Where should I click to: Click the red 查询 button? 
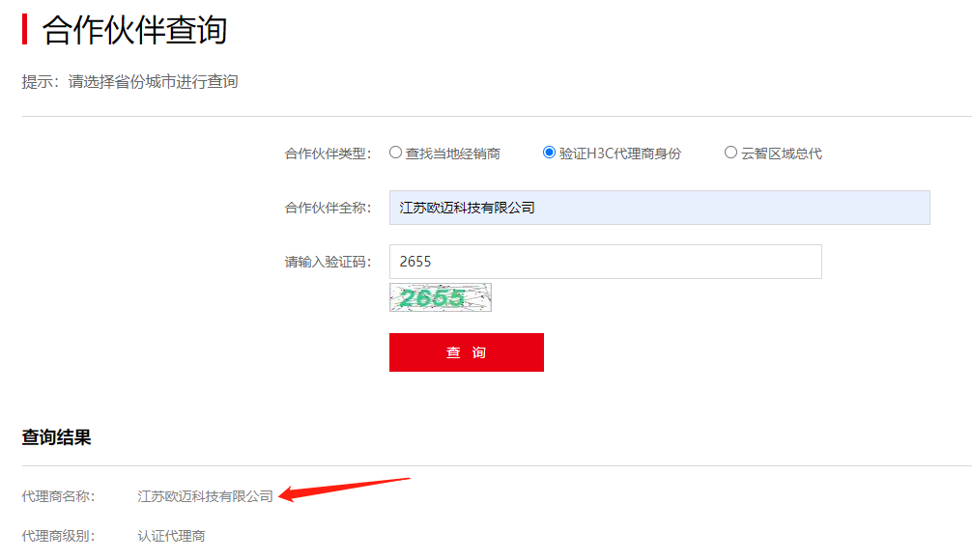[x=466, y=352]
